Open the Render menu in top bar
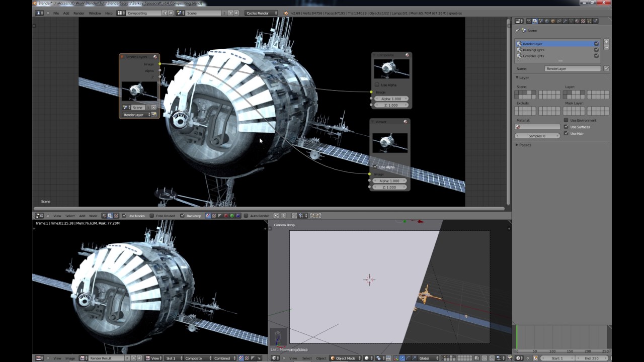This screenshot has height=362, width=644. coord(79,13)
